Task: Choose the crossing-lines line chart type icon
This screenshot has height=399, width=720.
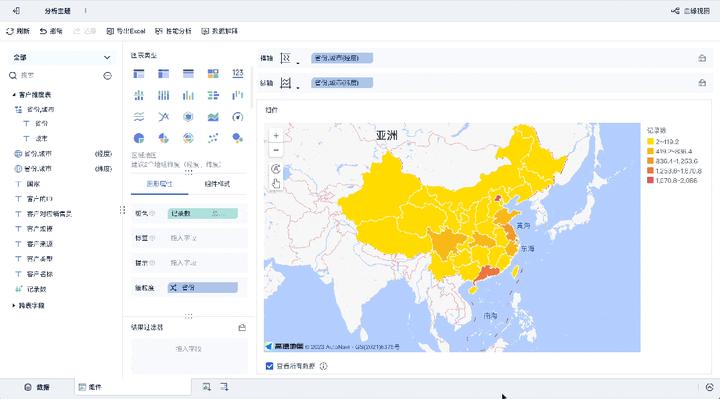Action: point(163,117)
